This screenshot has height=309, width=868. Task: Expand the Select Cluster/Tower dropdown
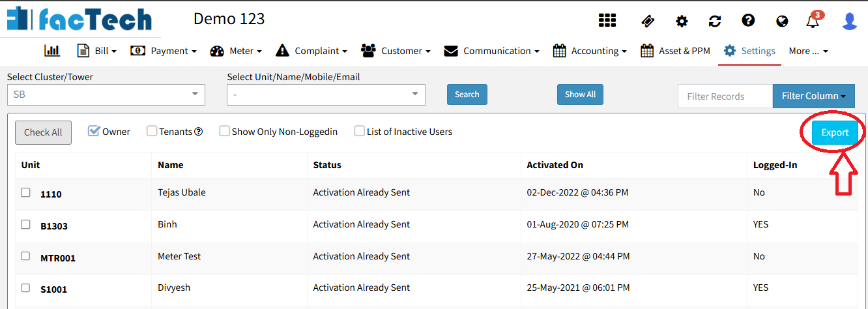(x=106, y=95)
